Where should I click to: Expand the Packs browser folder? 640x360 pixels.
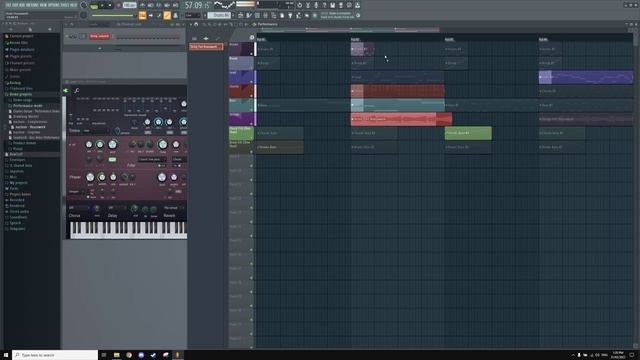point(14,189)
